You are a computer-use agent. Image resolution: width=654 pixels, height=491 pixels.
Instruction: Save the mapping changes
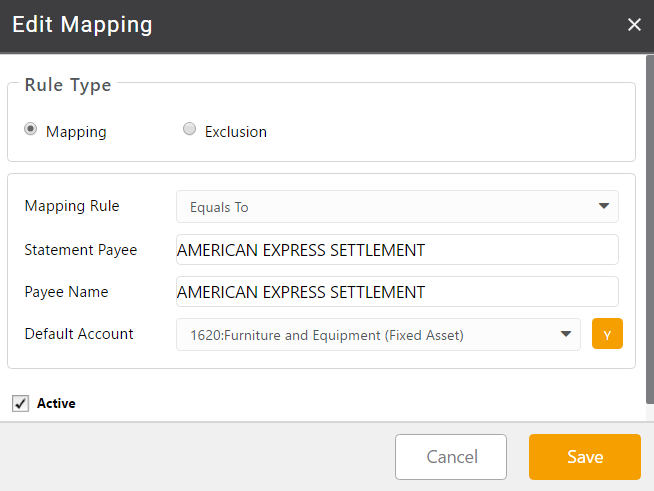point(585,457)
